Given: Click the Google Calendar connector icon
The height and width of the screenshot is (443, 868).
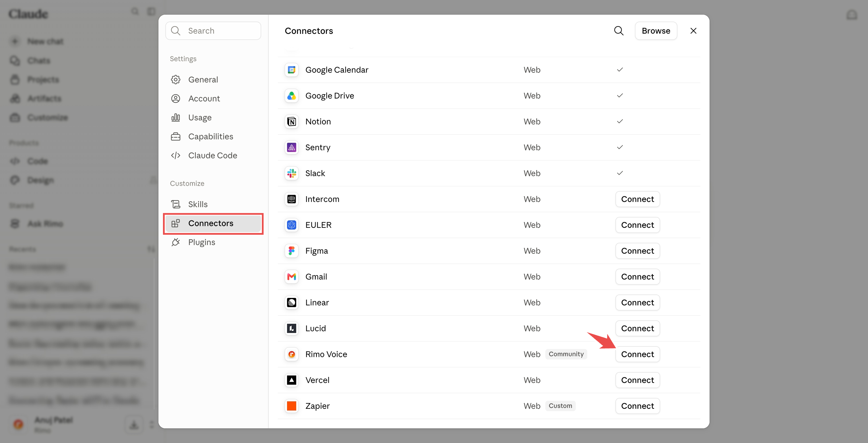Looking at the screenshot, I should (291, 70).
